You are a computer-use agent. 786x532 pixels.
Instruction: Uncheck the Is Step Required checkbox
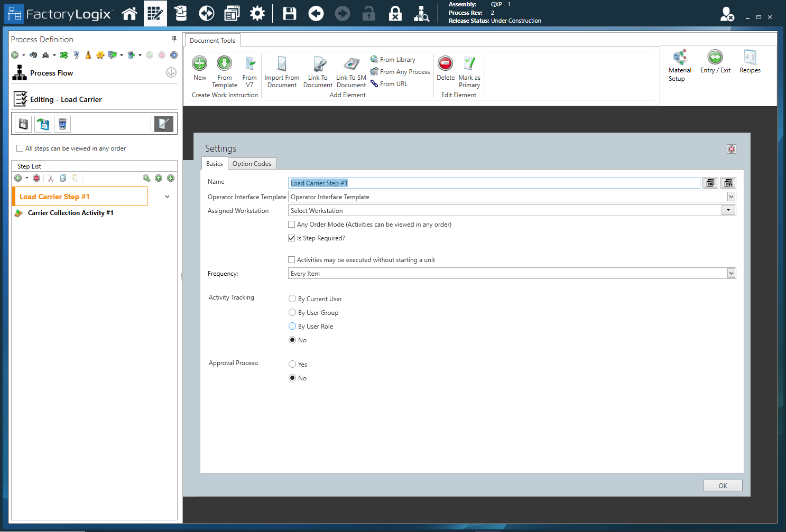point(291,238)
